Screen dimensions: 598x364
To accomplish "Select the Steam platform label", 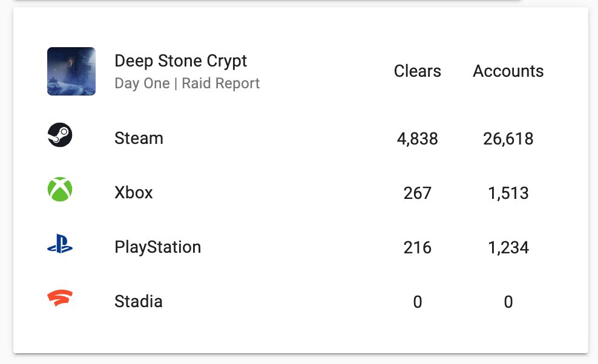I will [x=139, y=138].
